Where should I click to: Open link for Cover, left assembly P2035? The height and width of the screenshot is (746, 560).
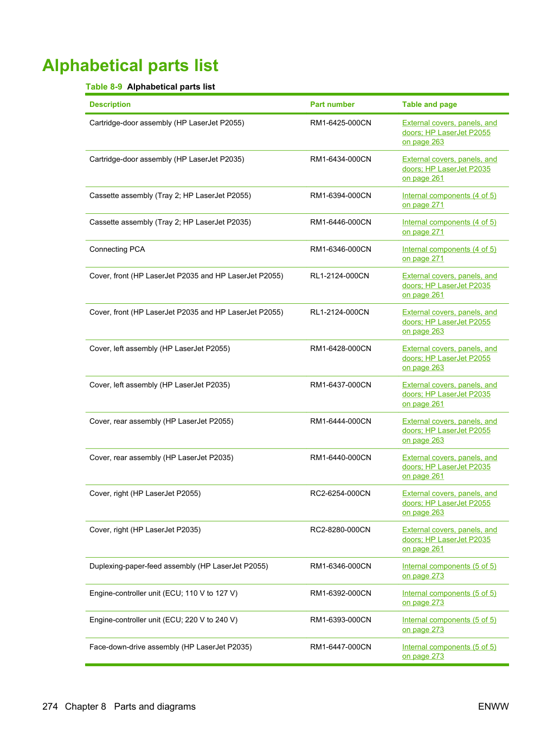click(449, 394)
